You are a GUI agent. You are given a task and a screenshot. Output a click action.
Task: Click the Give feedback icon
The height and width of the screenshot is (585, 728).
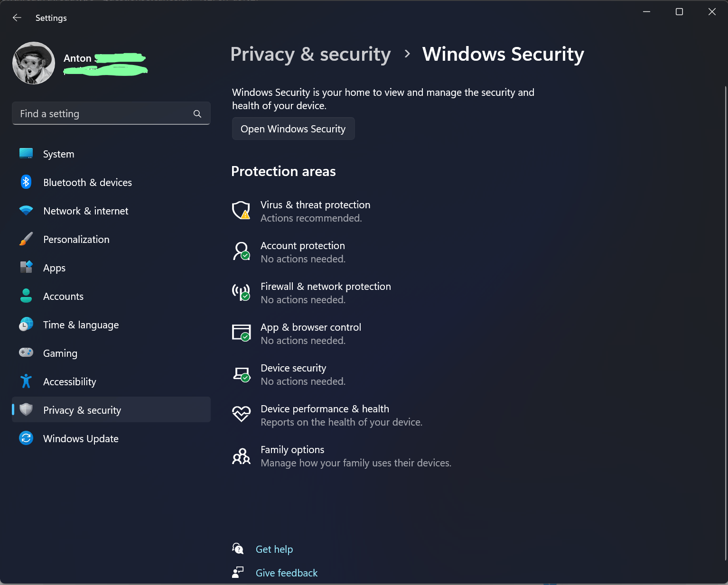pyautogui.click(x=238, y=572)
